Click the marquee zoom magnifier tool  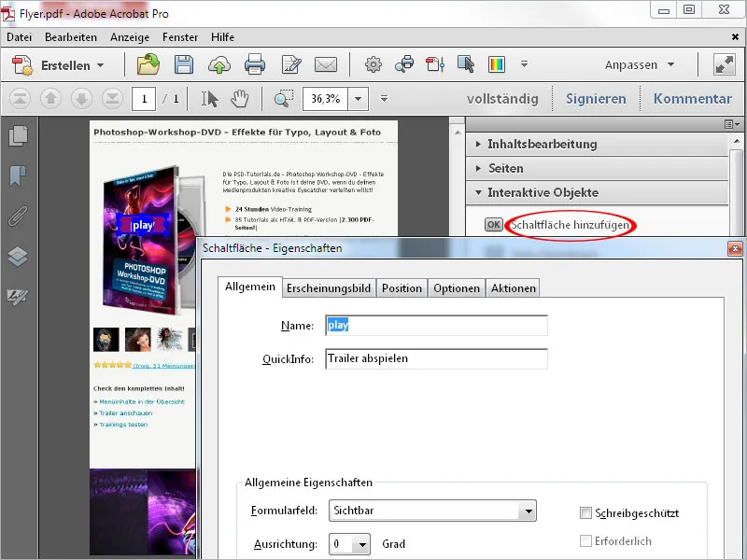tap(284, 99)
